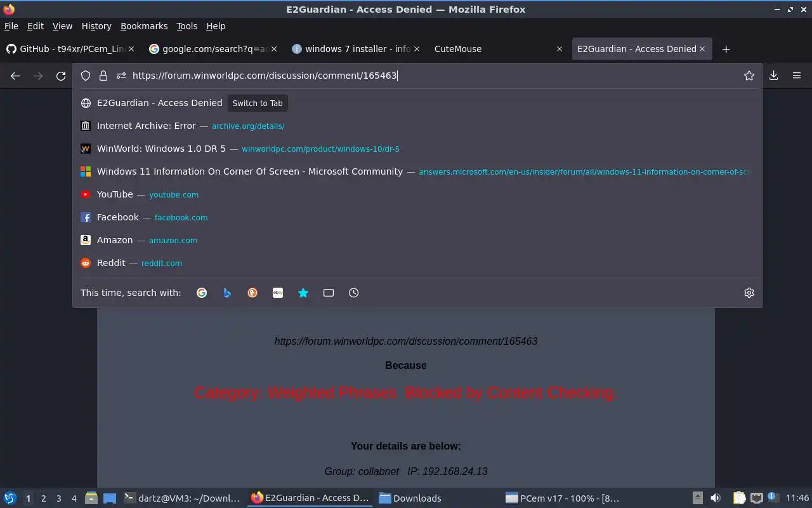Switch to the PCem v17 taskbar window
Screen dimensions: 812x508
[x=565, y=498]
